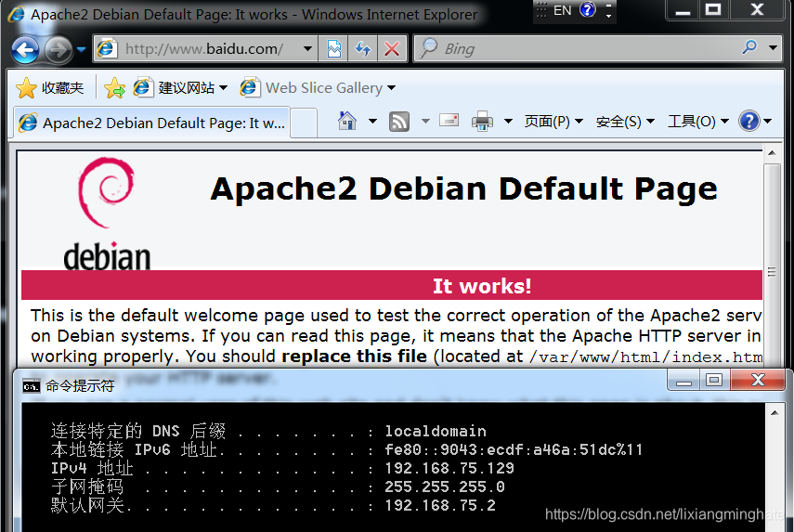Minimize the 命令提示符 window
Screen dimensions: 794x532
tap(683, 380)
